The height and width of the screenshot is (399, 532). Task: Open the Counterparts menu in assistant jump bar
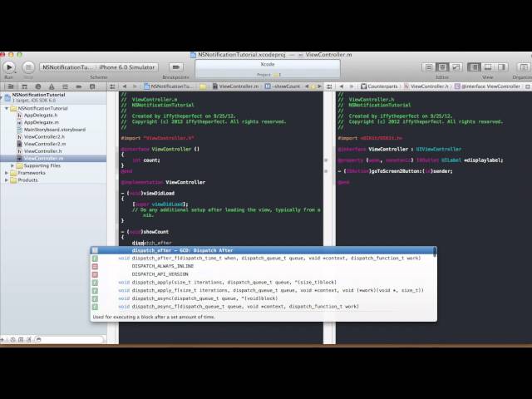point(379,86)
